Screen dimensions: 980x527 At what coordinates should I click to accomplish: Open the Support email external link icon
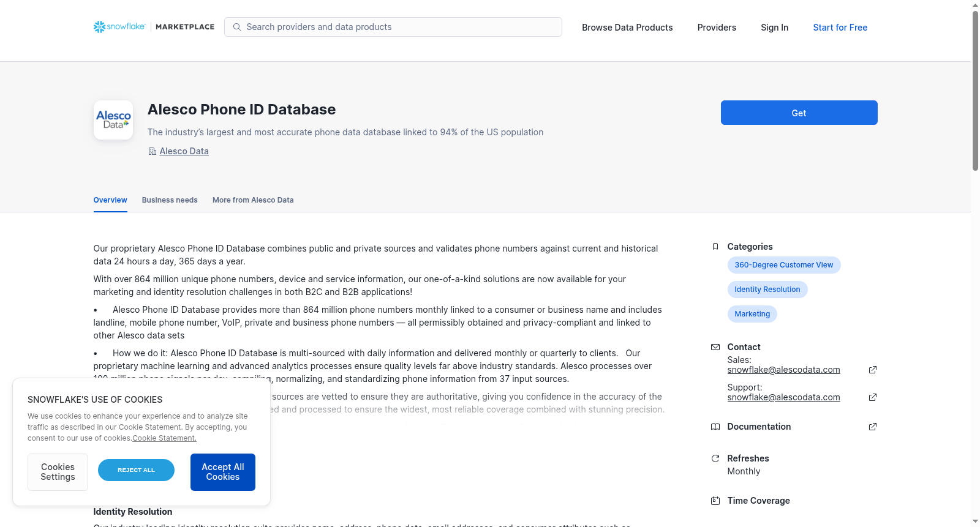pyautogui.click(x=873, y=397)
